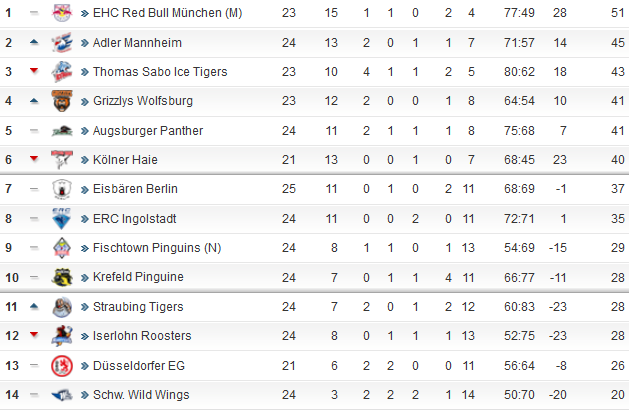Click the Kölner Haie shark logo
The height and width of the screenshot is (411, 629).
pos(62,160)
